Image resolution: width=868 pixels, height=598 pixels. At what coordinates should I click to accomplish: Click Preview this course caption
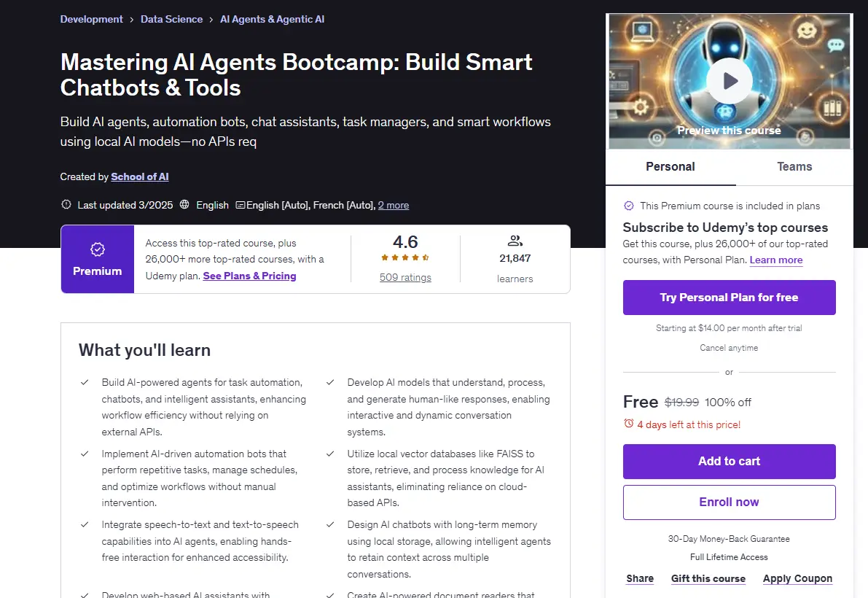point(729,130)
